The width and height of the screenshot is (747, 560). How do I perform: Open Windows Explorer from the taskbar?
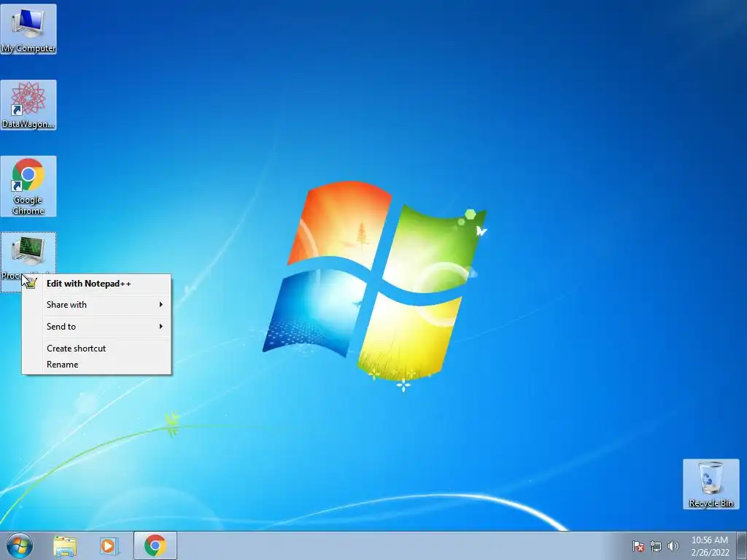(x=65, y=546)
